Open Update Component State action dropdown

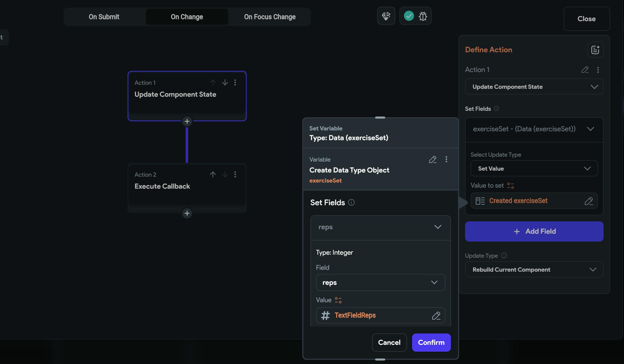[534, 87]
